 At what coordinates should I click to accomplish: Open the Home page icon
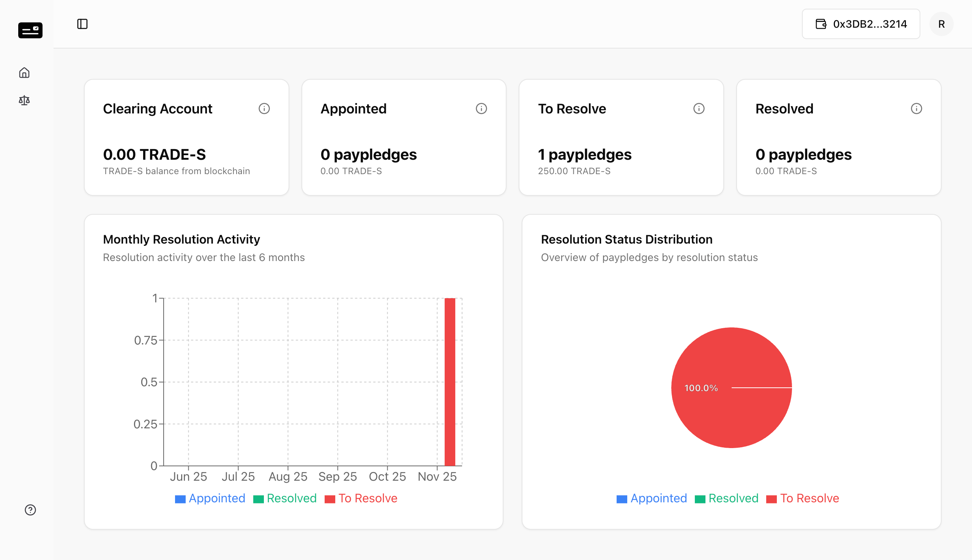pyautogui.click(x=24, y=73)
